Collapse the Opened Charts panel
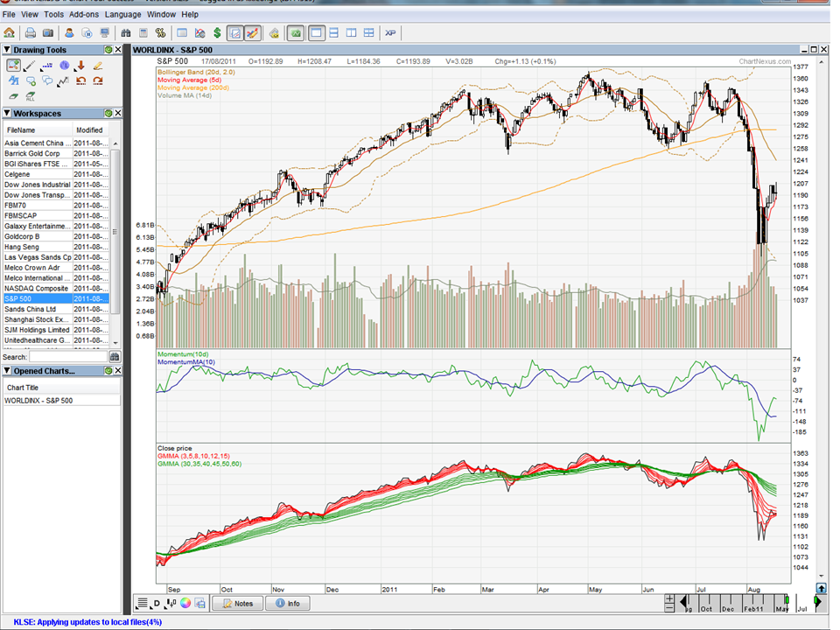The height and width of the screenshot is (630, 840). [6, 370]
